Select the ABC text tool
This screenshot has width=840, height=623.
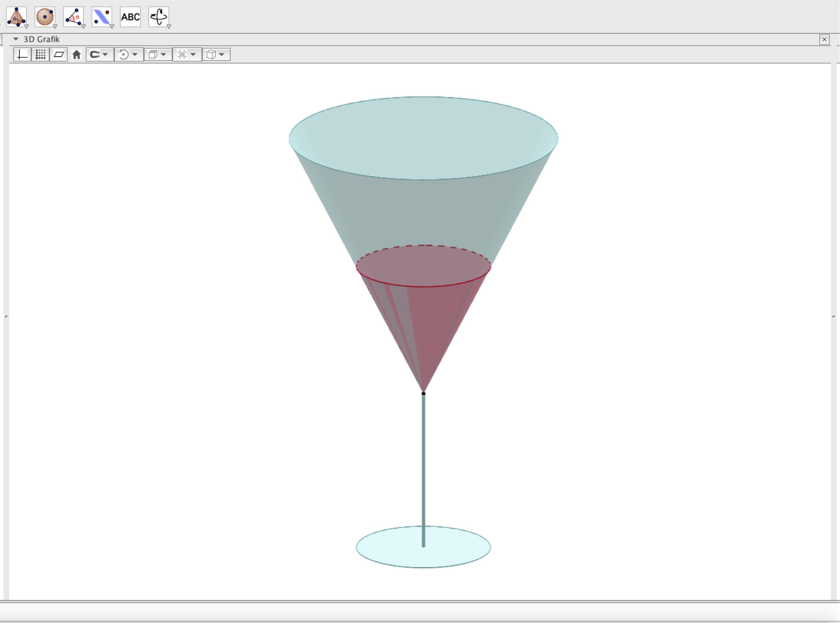coord(130,16)
